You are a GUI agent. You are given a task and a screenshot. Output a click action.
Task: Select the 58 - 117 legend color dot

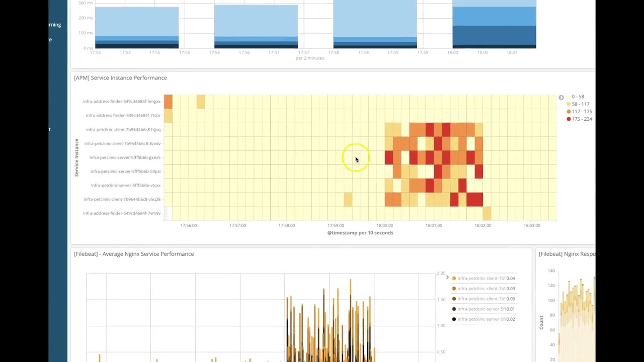point(569,104)
